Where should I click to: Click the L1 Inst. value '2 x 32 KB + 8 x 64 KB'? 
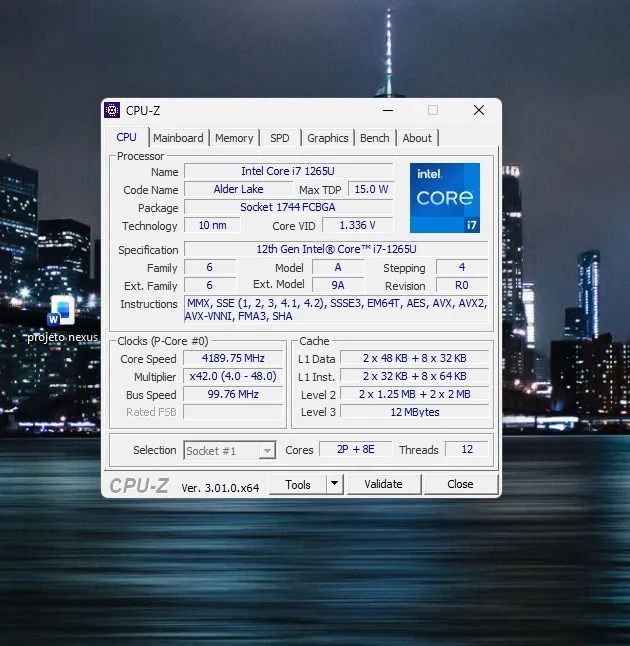click(x=415, y=376)
